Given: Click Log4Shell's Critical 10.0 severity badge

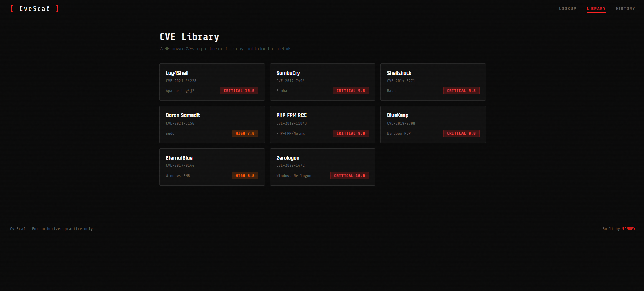Looking at the screenshot, I should (239, 91).
